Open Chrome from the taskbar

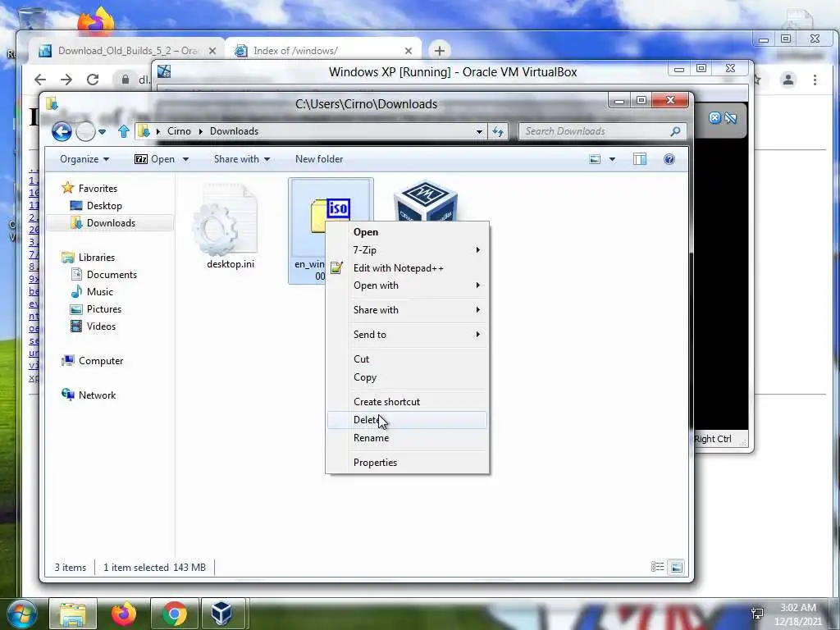pyautogui.click(x=175, y=614)
